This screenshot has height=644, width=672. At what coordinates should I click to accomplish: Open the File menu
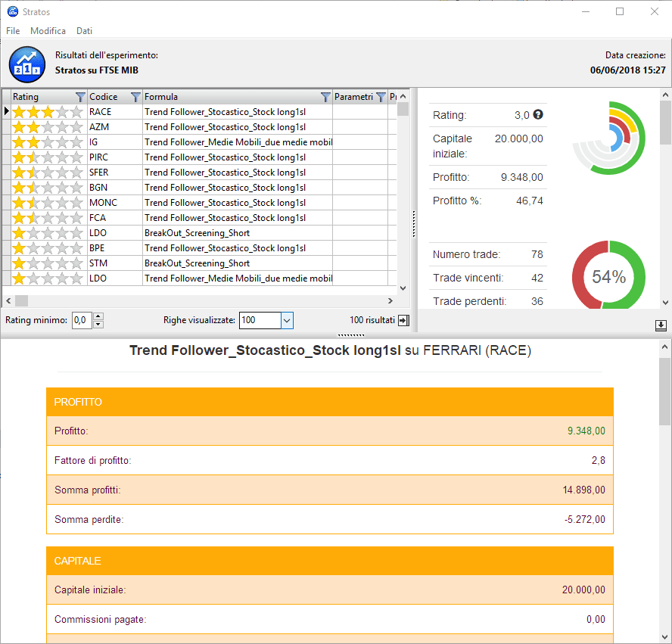click(13, 31)
